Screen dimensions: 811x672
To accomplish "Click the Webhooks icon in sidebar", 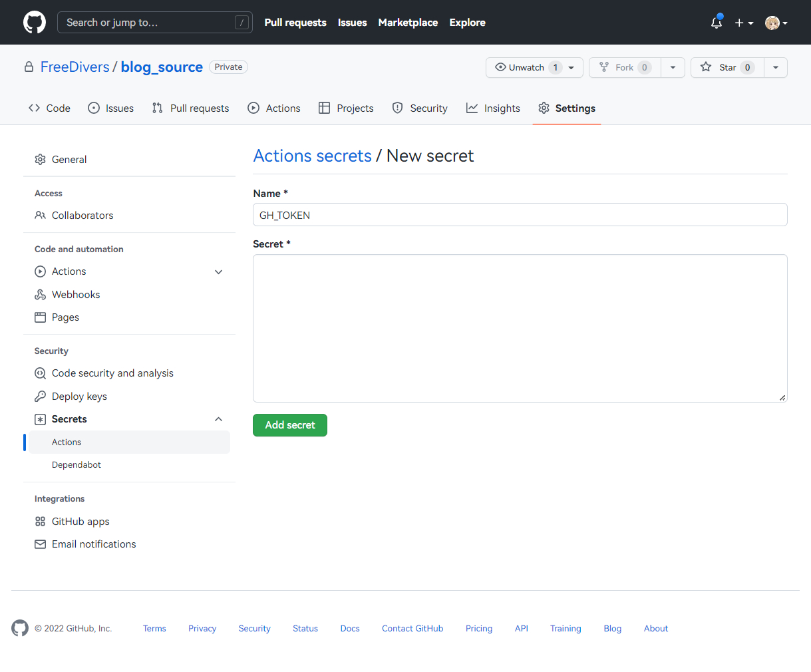I will click(40, 295).
